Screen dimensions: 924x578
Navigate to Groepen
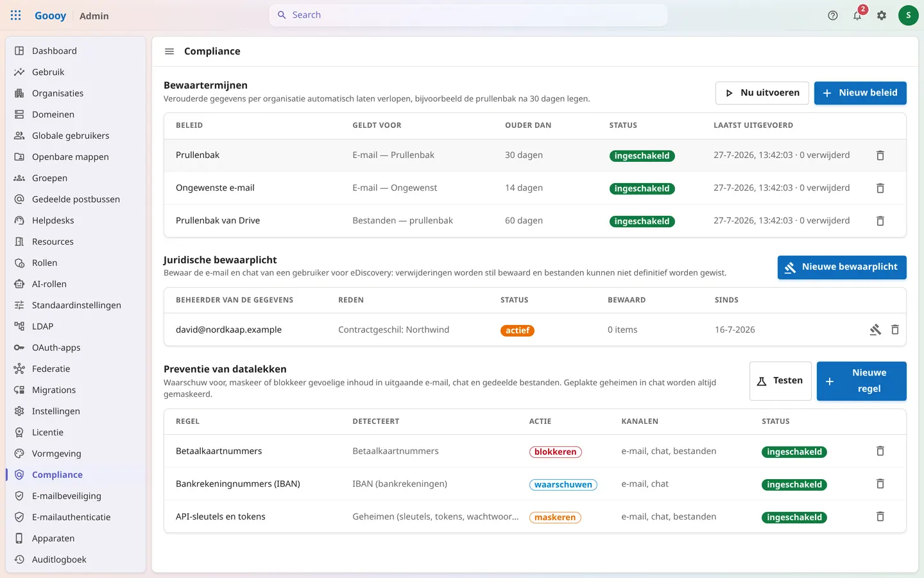pyautogui.click(x=76, y=178)
